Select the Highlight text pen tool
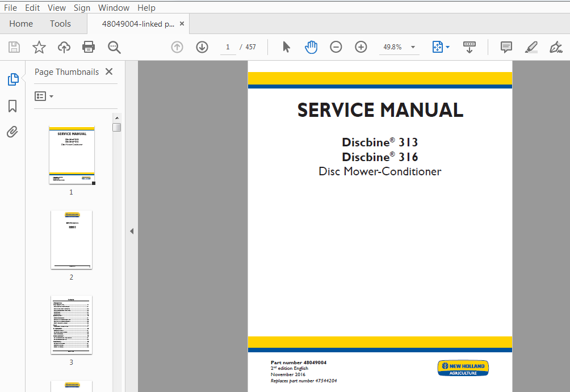This screenshot has width=570, height=392. 531,47
